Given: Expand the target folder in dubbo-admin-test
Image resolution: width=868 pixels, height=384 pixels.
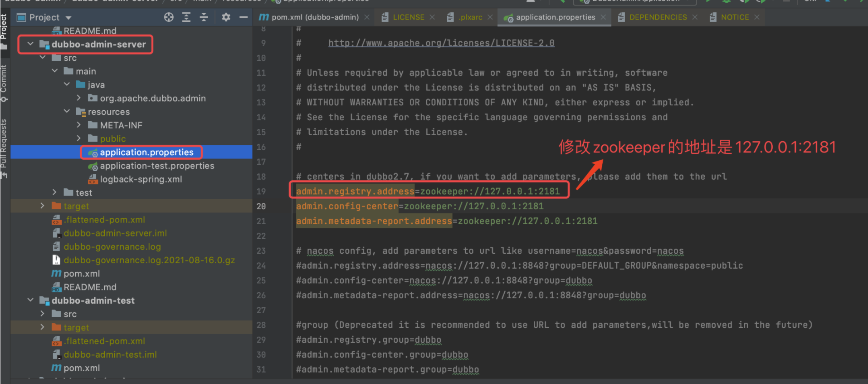Looking at the screenshot, I should click(43, 327).
